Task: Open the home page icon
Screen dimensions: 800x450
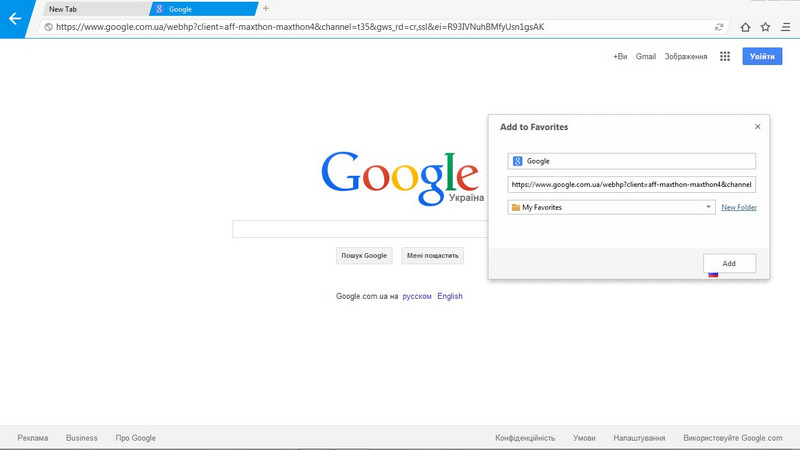Action: (745, 27)
